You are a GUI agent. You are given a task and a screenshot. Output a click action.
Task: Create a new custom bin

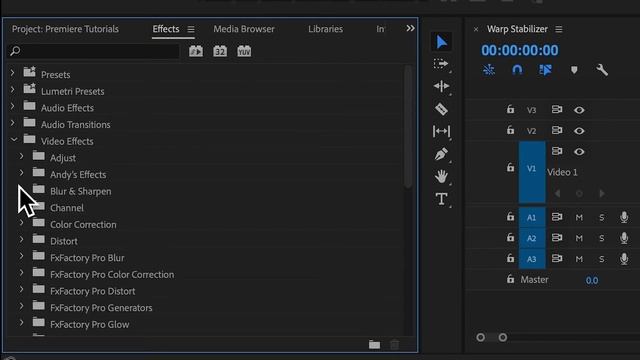(374, 344)
